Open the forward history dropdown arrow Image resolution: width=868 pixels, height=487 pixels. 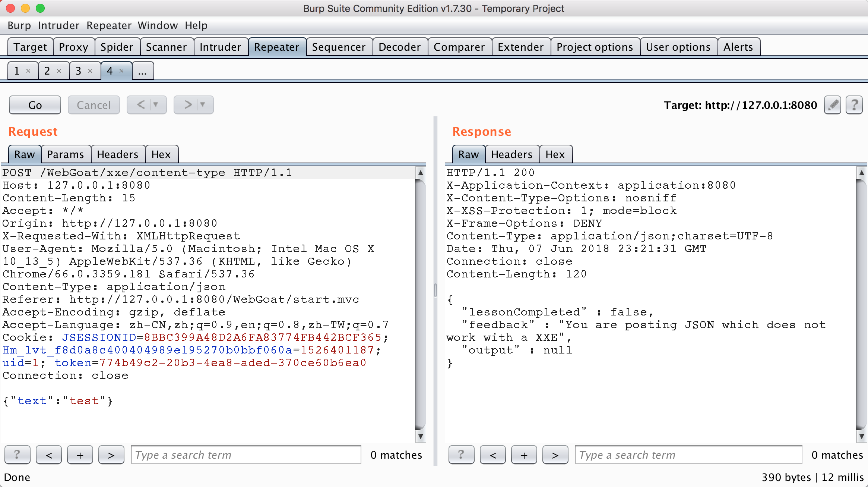tap(203, 105)
